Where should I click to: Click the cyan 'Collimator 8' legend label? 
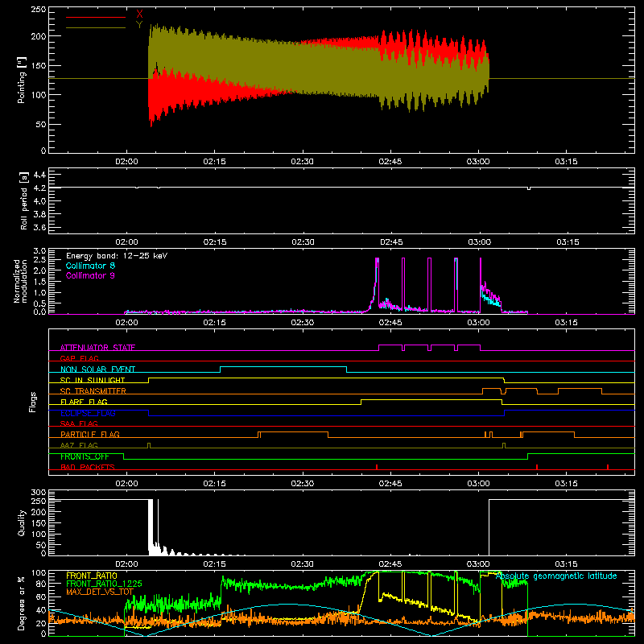(90, 266)
